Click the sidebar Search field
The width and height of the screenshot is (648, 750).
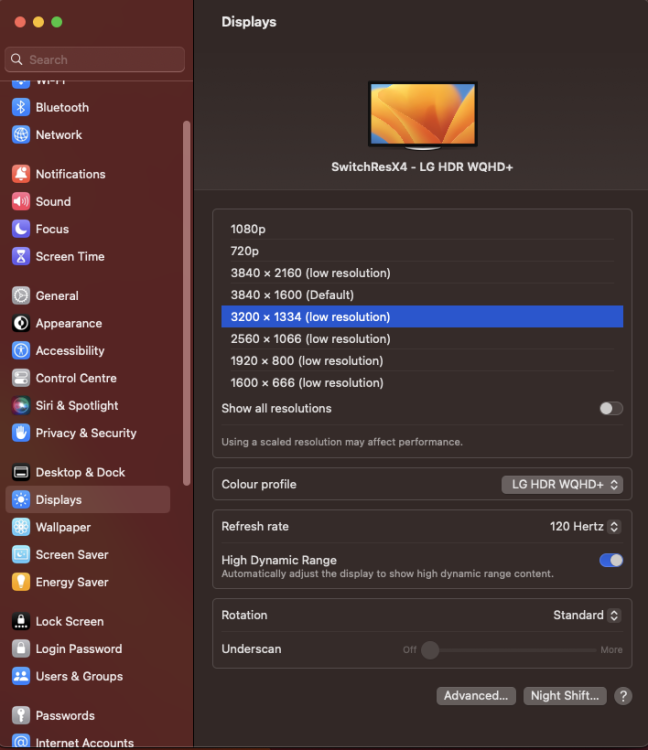(x=95, y=59)
